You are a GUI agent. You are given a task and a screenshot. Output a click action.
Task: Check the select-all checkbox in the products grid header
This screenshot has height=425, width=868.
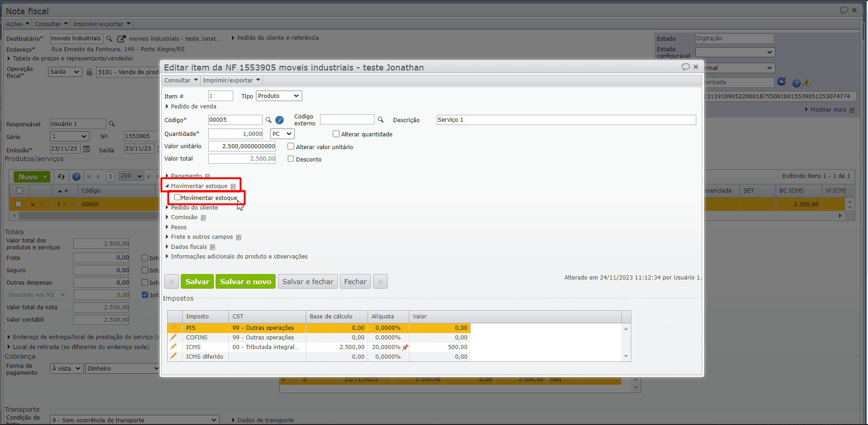(x=19, y=191)
